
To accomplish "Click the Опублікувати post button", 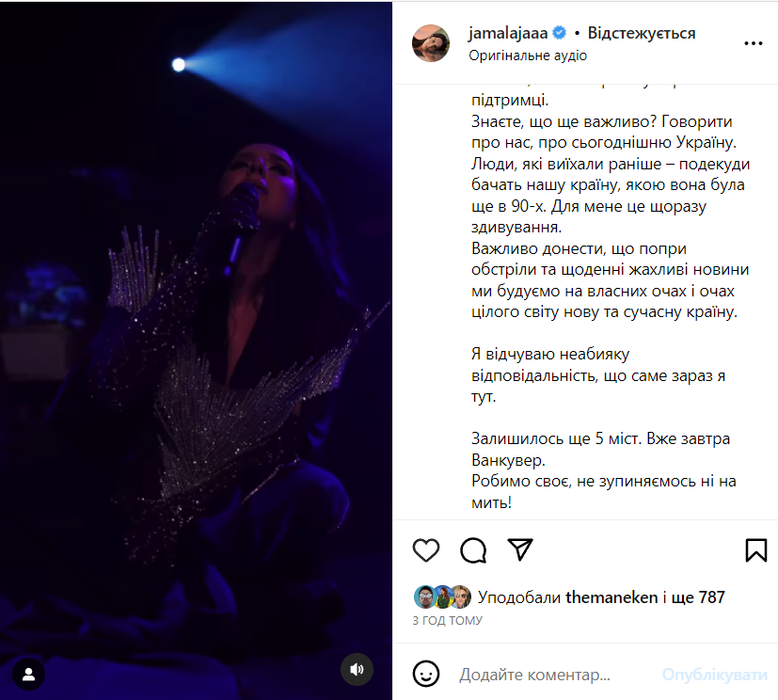I will (x=714, y=675).
